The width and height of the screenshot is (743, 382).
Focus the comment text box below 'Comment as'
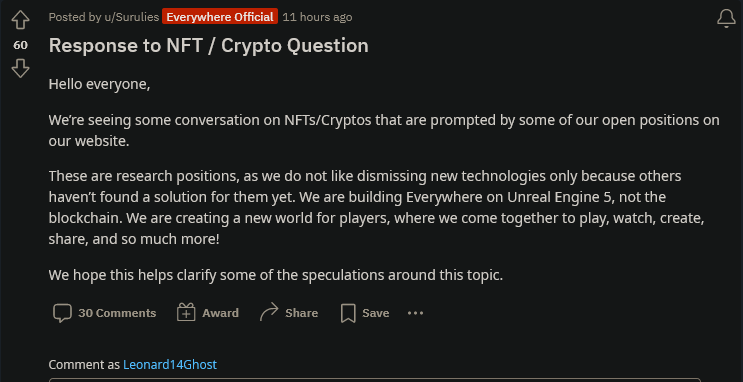374,380
